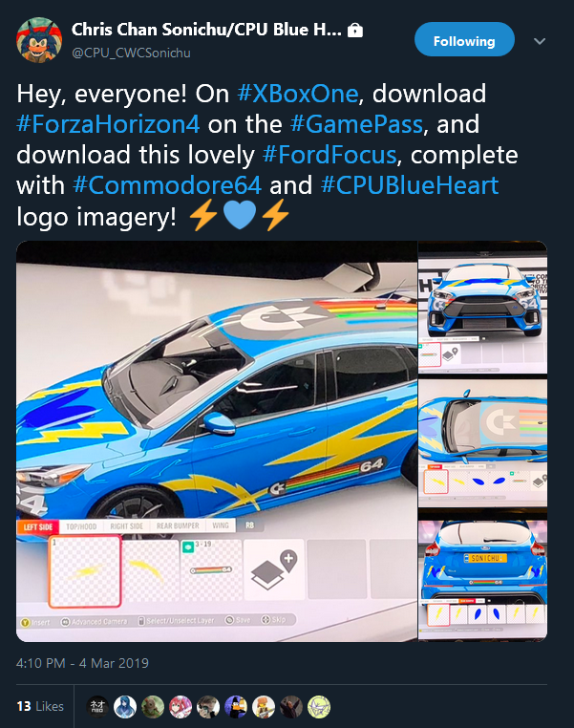Open the tweet author's profile avatar
574x728 pixels.
[39, 40]
